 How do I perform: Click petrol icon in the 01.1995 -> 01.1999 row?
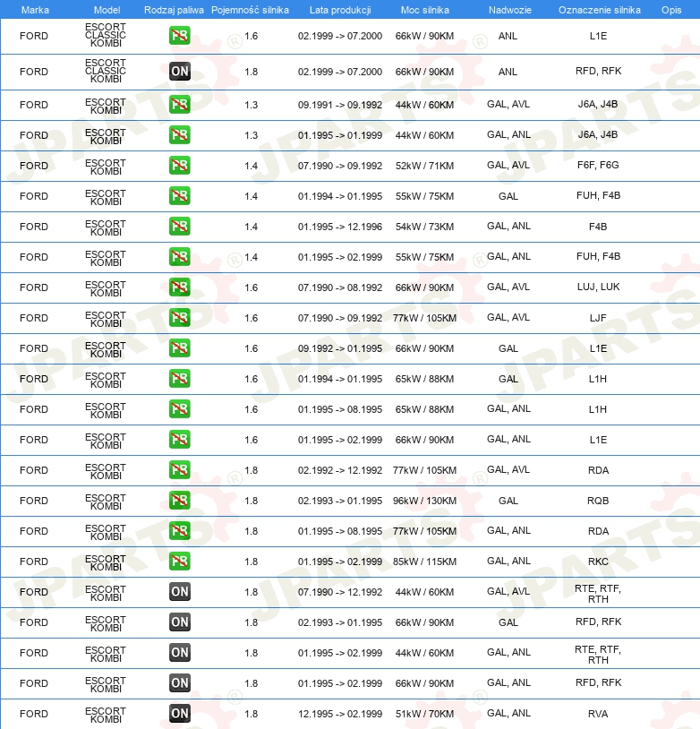click(x=179, y=135)
